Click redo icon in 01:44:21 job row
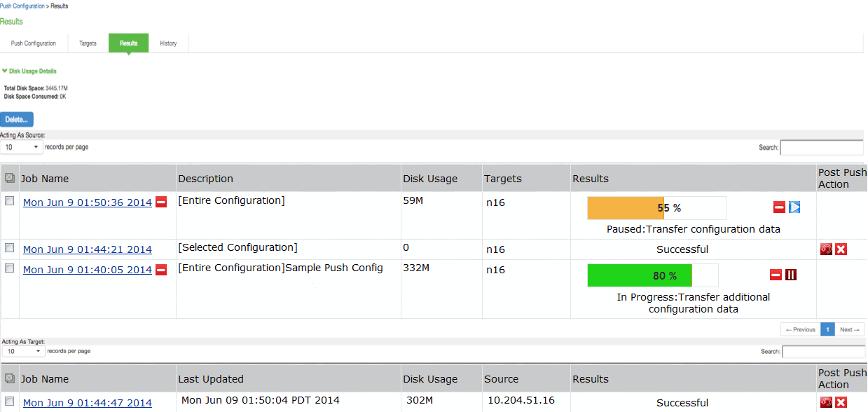Screen dimensions: 868x412 click(x=826, y=249)
